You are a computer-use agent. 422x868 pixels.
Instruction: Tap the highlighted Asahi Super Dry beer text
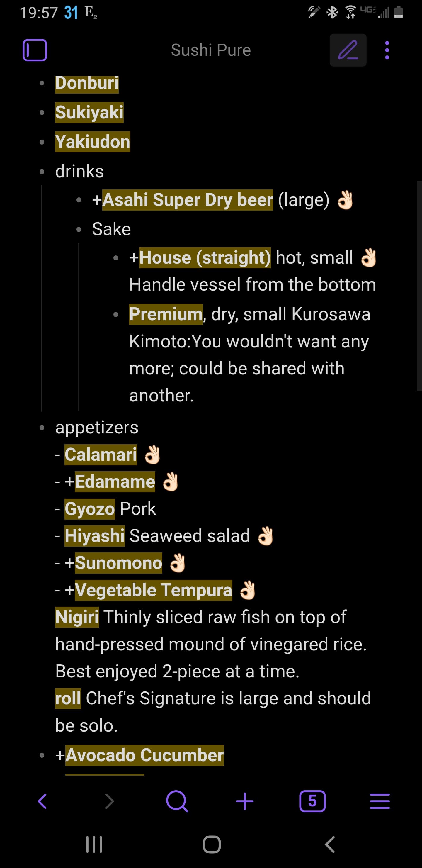(188, 200)
